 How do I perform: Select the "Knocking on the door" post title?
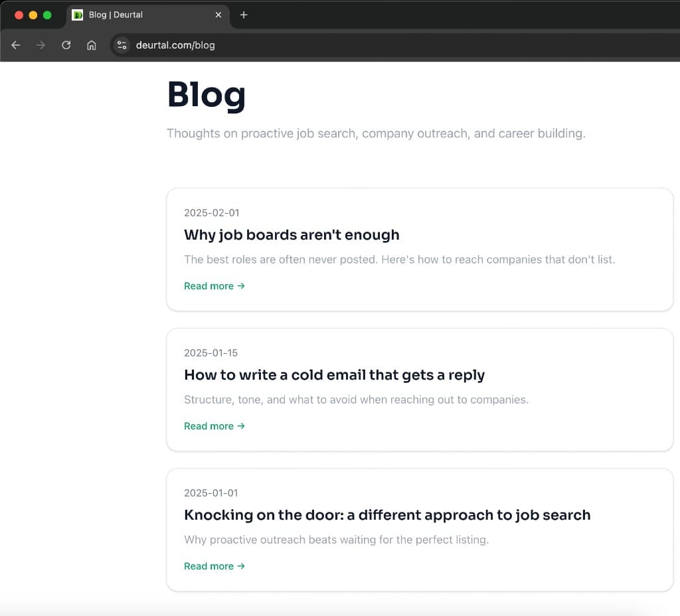click(x=386, y=515)
